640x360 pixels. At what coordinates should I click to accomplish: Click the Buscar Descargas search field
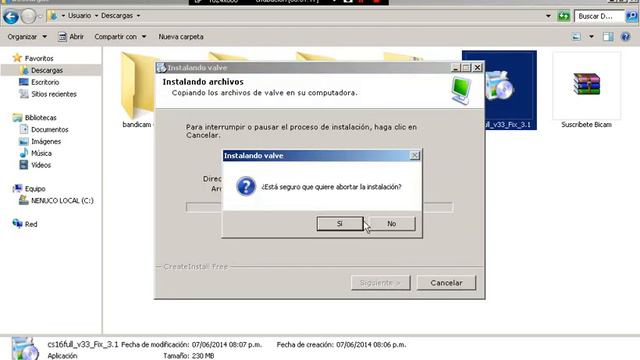[599, 16]
